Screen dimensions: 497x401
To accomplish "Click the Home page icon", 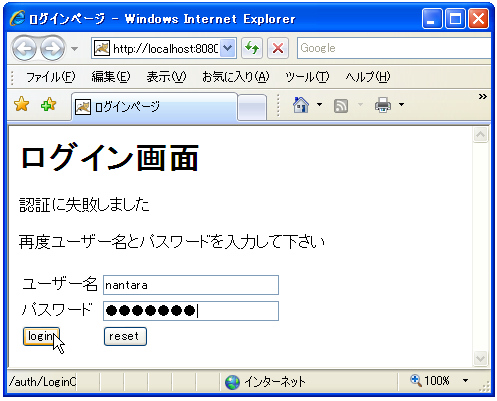I will [301, 105].
